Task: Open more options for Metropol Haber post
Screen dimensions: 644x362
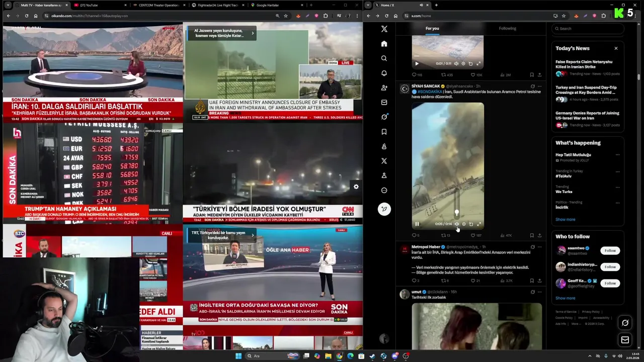Action: [x=539, y=247]
